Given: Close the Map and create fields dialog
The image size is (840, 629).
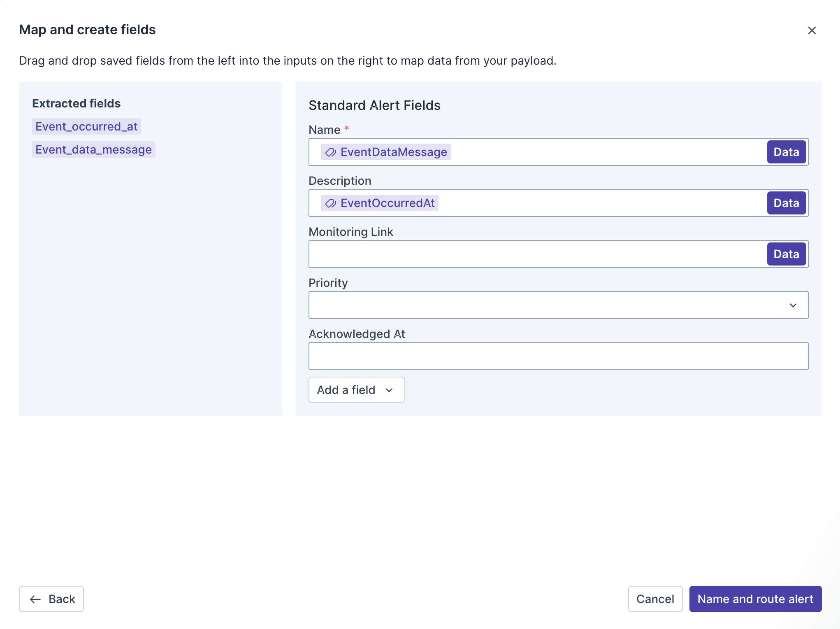Looking at the screenshot, I should pos(812,30).
